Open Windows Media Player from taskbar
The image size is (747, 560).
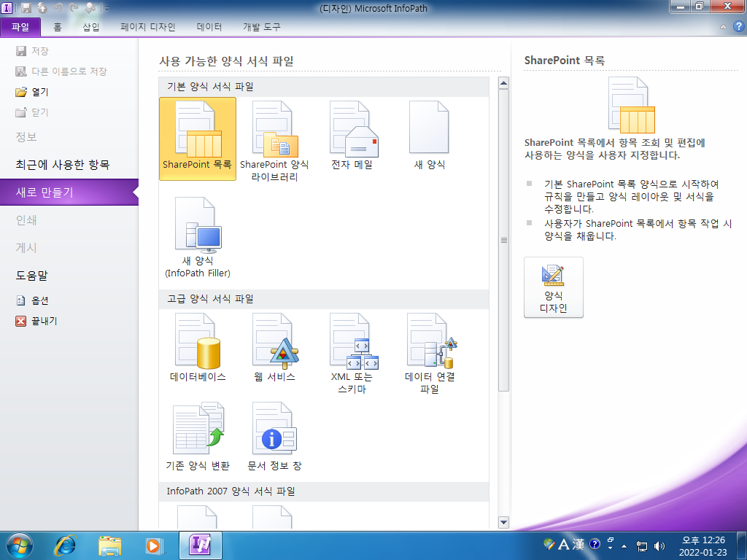coord(154,545)
